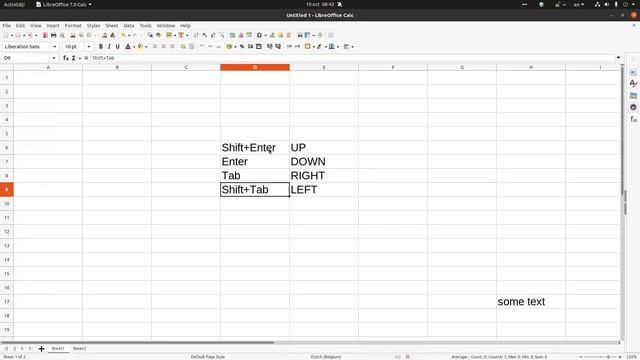Click the Sort ascending icon
This screenshot has width=640, height=360.
click(x=204, y=36)
